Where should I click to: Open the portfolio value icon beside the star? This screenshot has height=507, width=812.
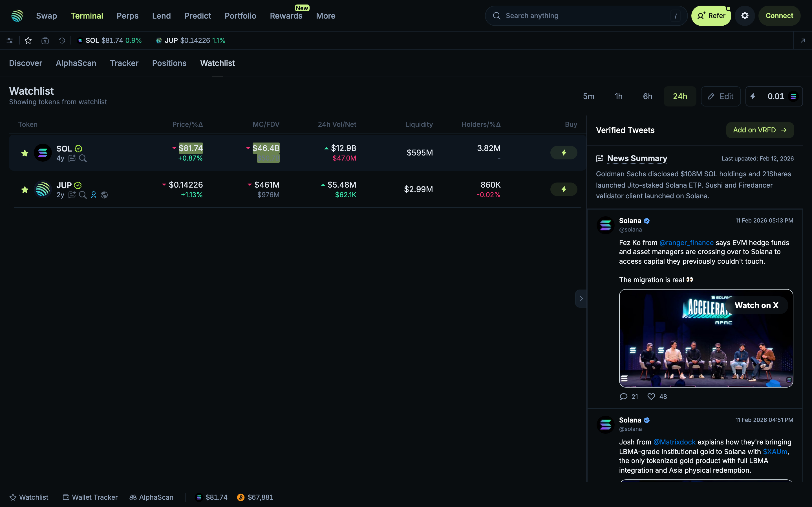point(45,40)
